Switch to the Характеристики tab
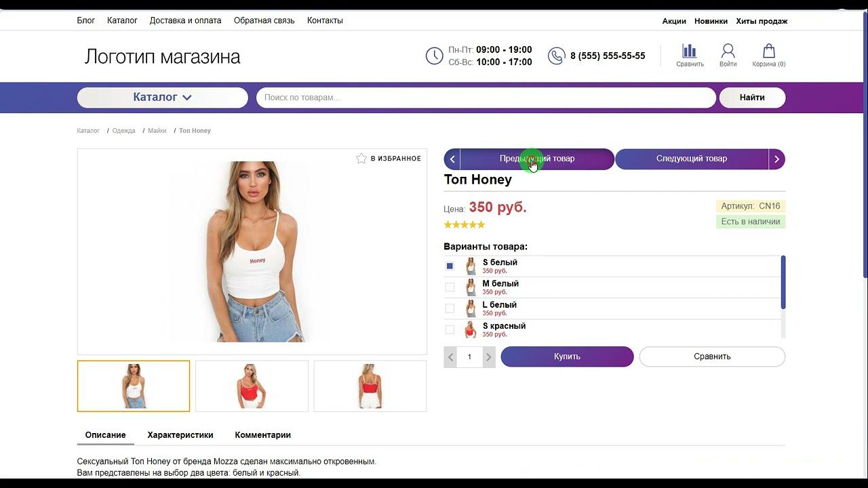Image resolution: width=868 pixels, height=488 pixels. tap(180, 435)
